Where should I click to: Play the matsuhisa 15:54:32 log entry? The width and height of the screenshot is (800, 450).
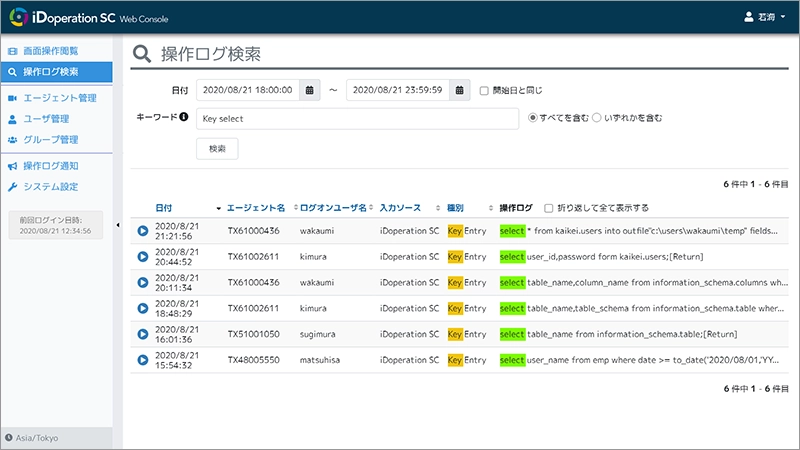143,360
